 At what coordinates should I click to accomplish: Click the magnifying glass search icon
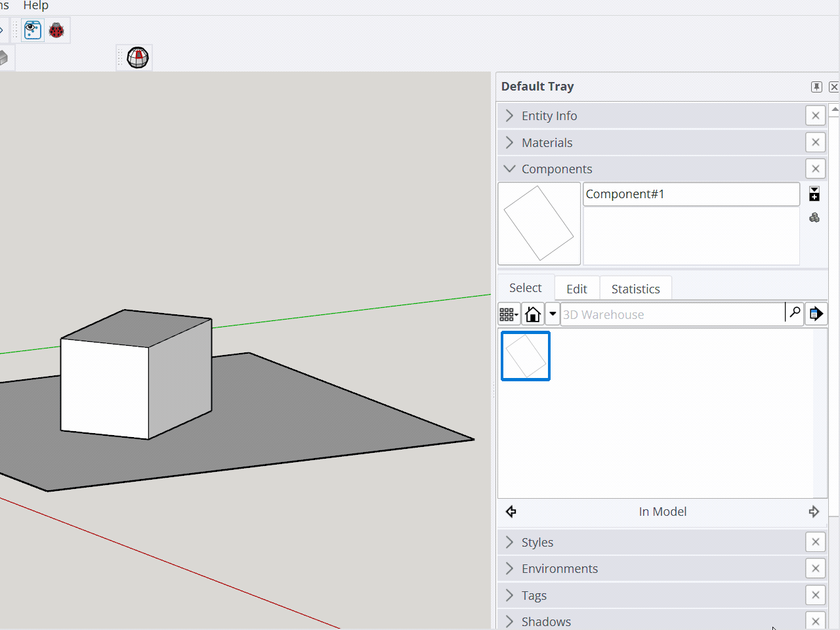[x=795, y=313]
